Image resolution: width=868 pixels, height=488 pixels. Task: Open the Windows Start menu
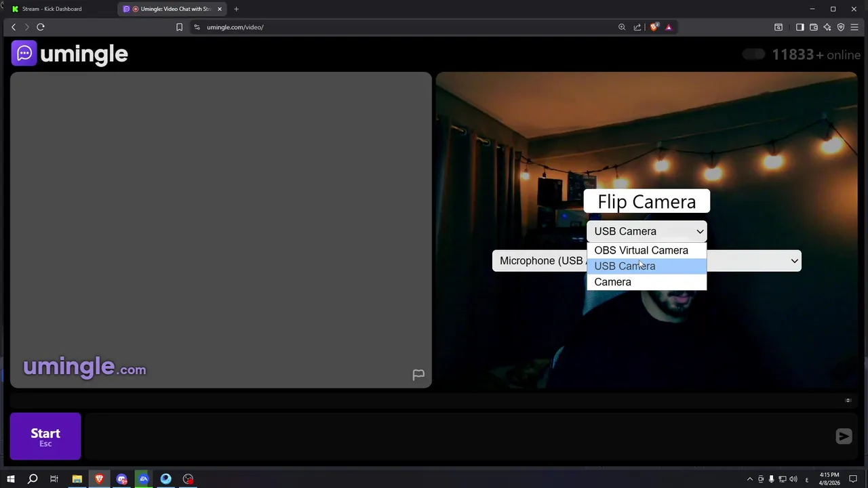tap(11, 479)
